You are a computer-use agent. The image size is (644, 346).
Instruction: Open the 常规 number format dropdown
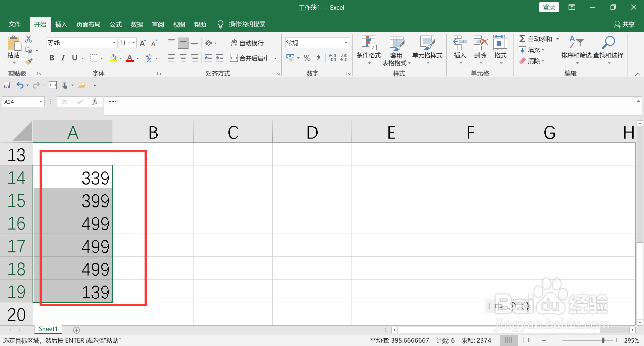coord(346,43)
